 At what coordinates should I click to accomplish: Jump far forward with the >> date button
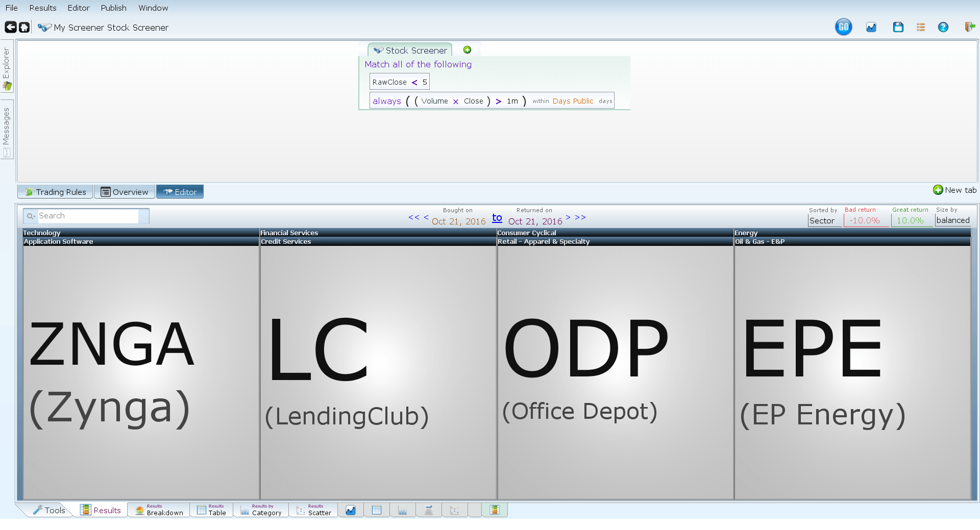[x=580, y=217]
